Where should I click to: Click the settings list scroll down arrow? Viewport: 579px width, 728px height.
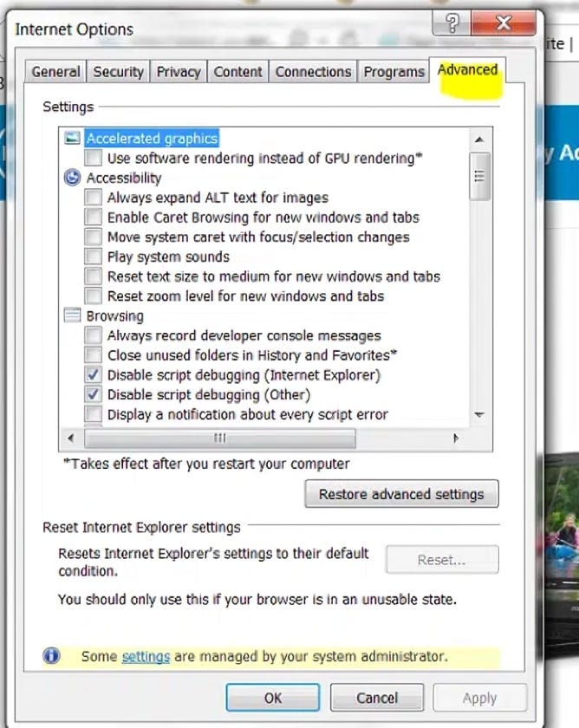479,414
